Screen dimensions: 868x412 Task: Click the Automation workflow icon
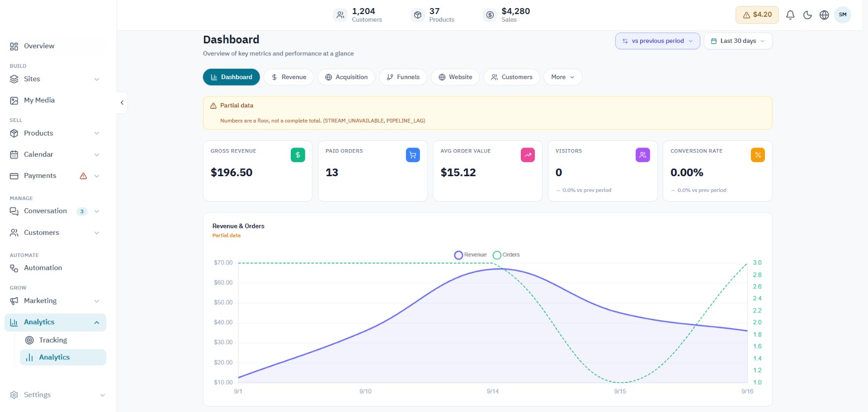pos(14,268)
